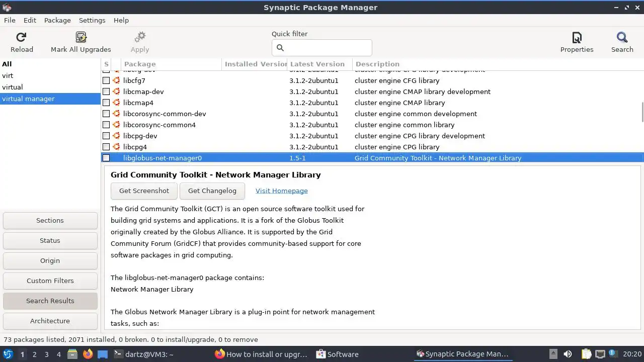Image resolution: width=644 pixels, height=362 pixels.
Task: Switch to the Software taskbar window
Action: 338,354
